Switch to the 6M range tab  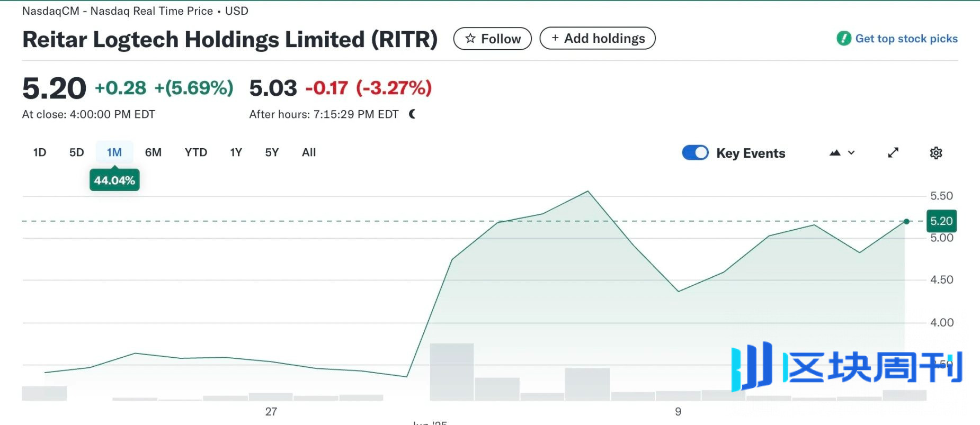click(153, 152)
